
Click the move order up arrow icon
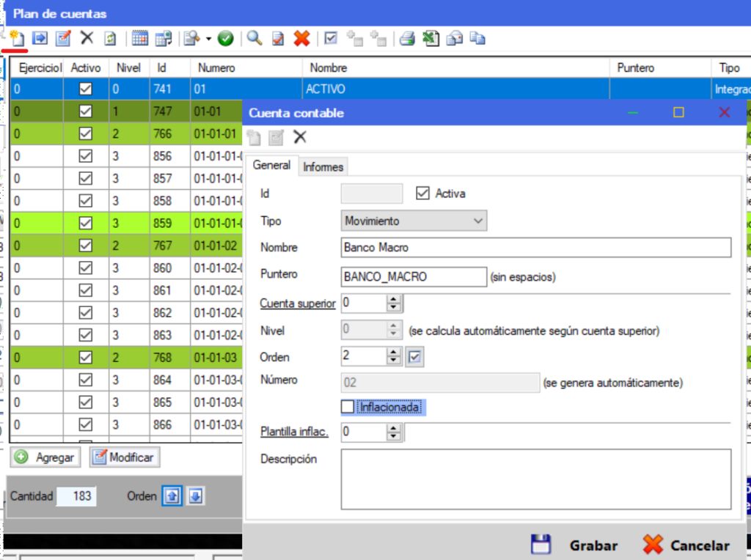(172, 495)
